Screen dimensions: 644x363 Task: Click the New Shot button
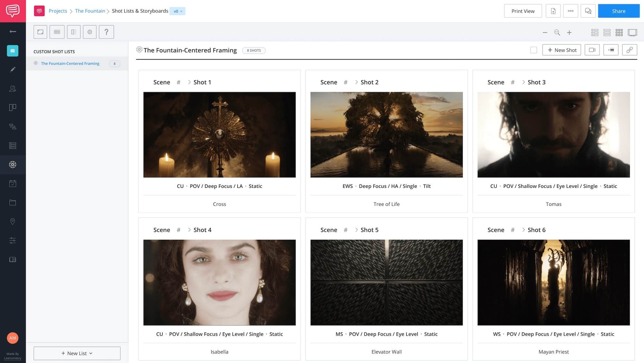pos(562,50)
